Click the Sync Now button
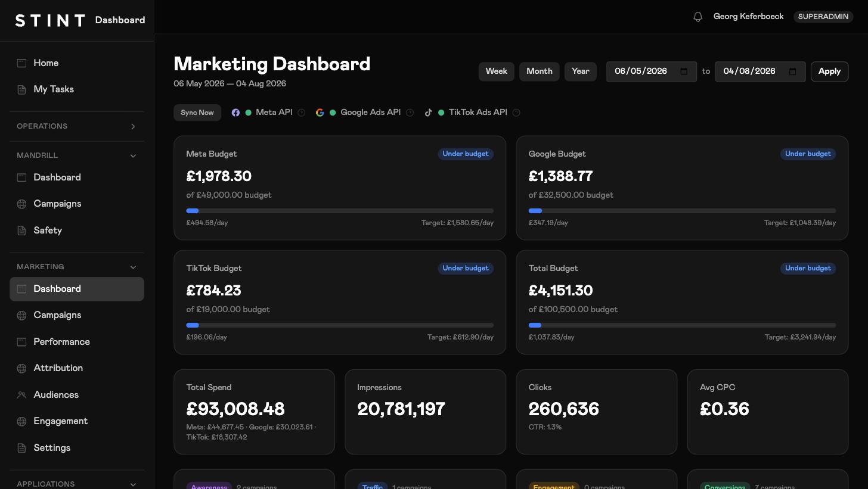868x489 pixels. click(x=197, y=113)
